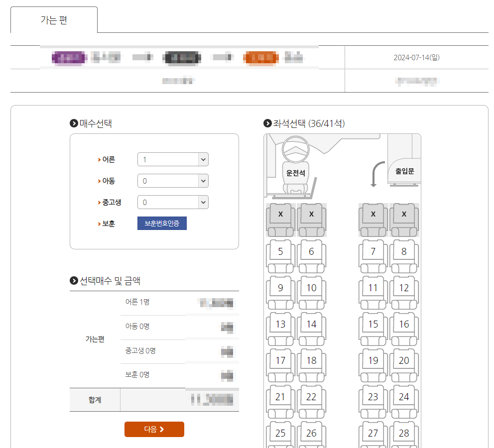This screenshot has width=494, height=448.
Task: Click the 보훈번호인증 verification button
Action: click(162, 223)
